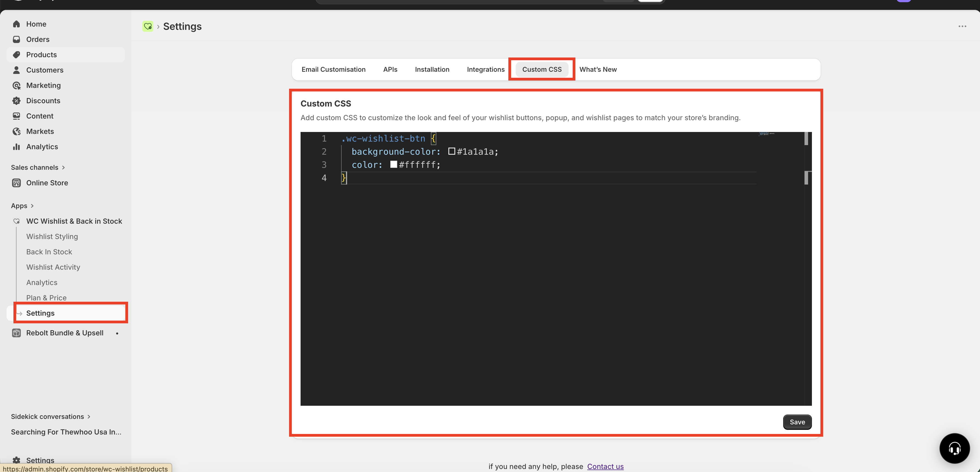The height and width of the screenshot is (472, 980).
Task: Open the What's New tab
Action: (598, 69)
